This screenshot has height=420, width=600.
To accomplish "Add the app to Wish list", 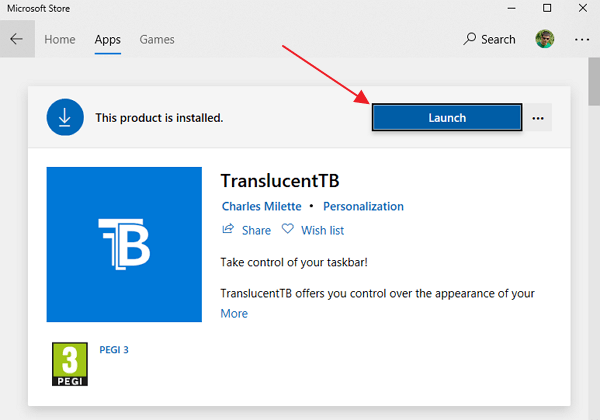I will tap(313, 230).
